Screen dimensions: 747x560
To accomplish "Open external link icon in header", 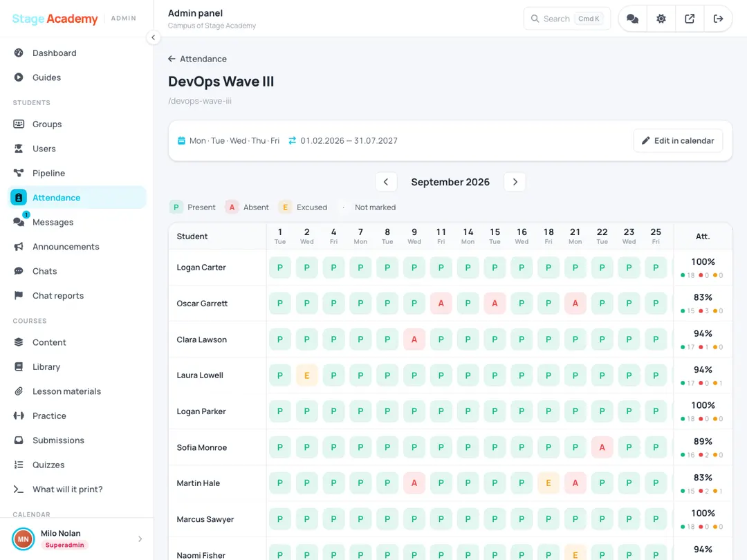I will (690, 19).
